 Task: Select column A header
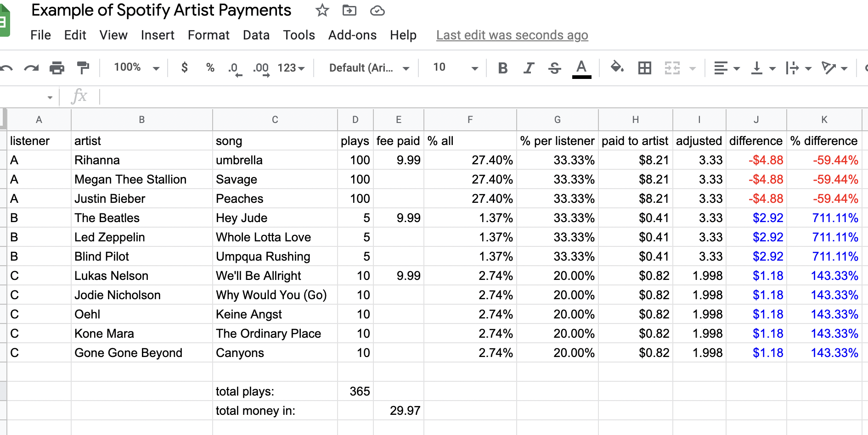(x=39, y=120)
